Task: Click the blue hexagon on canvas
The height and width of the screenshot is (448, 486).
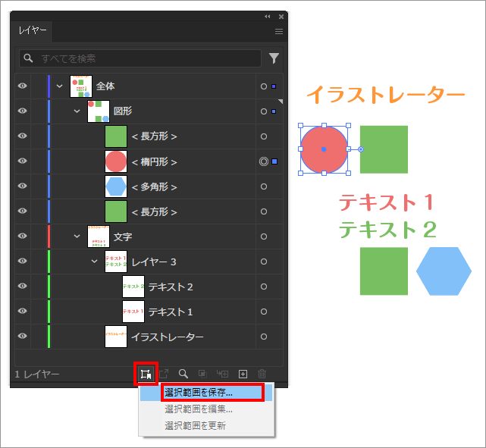Action: tap(444, 271)
